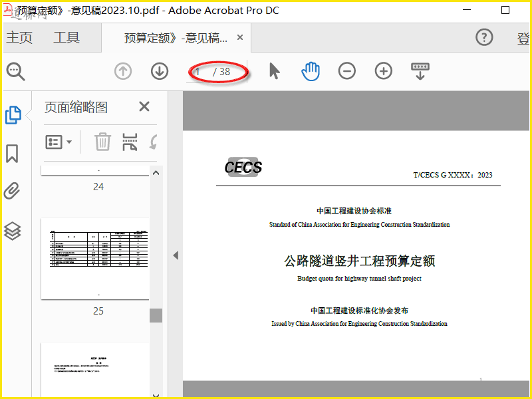Click the text T/CECS G XXXX：2023
532x399 pixels.
(x=453, y=175)
